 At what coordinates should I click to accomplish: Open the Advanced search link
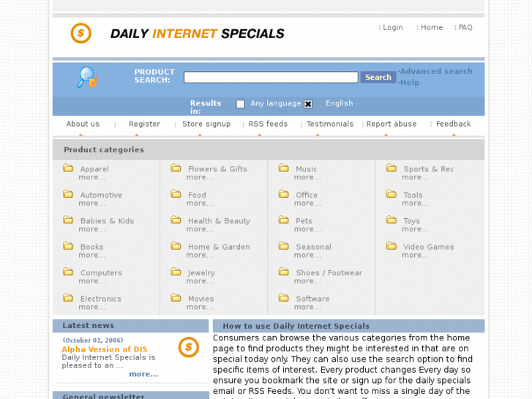click(x=436, y=71)
